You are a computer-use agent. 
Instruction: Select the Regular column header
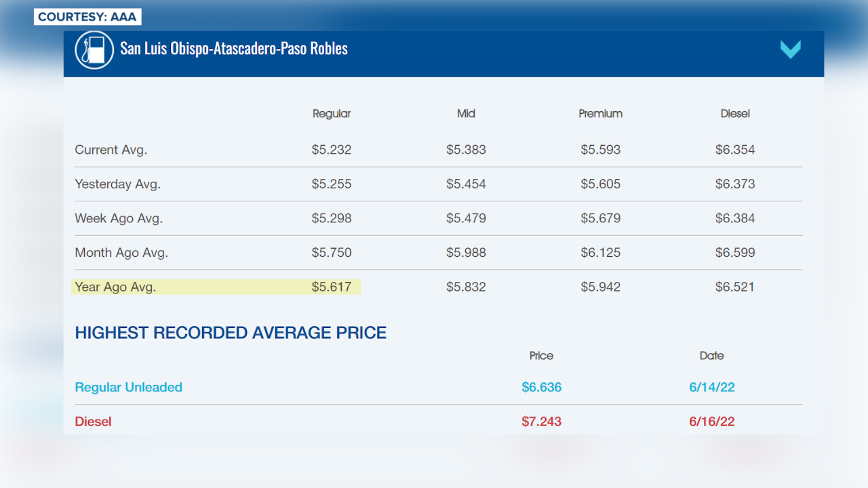(332, 114)
